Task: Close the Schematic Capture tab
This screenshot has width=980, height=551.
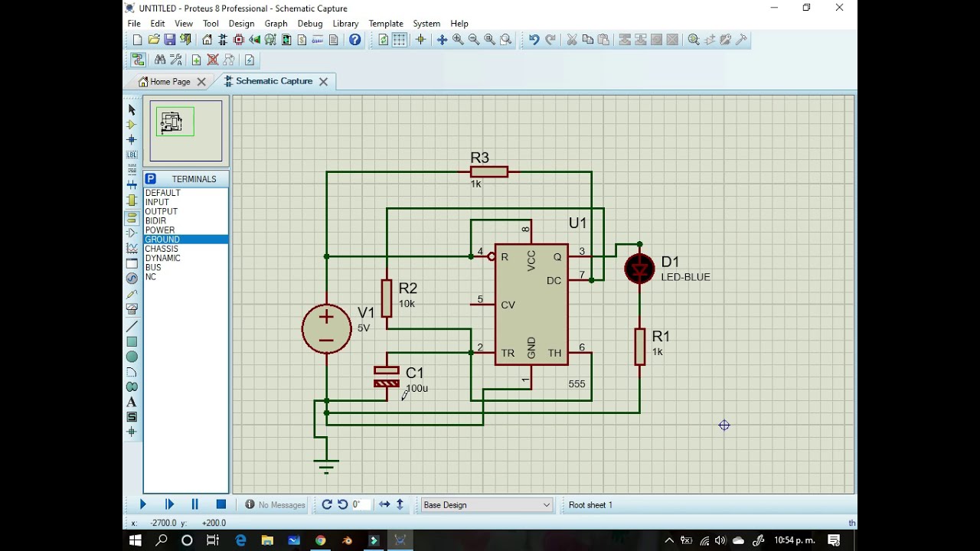Action: tap(323, 81)
